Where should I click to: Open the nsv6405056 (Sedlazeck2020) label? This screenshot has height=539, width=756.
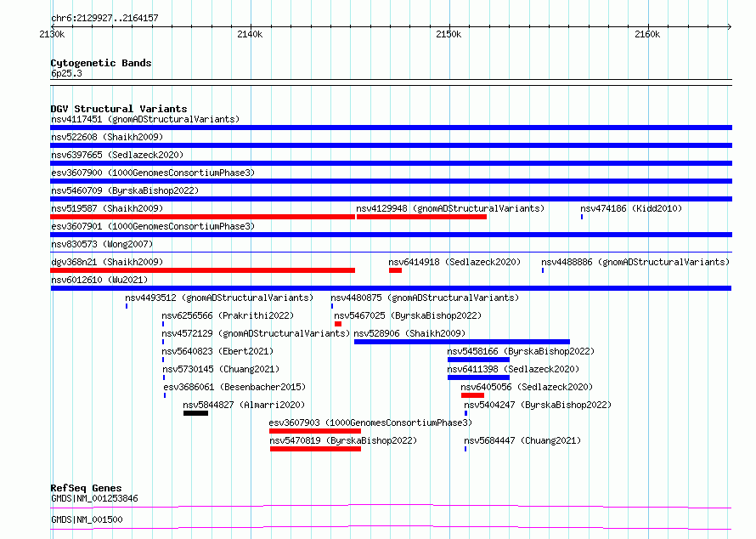tap(527, 387)
